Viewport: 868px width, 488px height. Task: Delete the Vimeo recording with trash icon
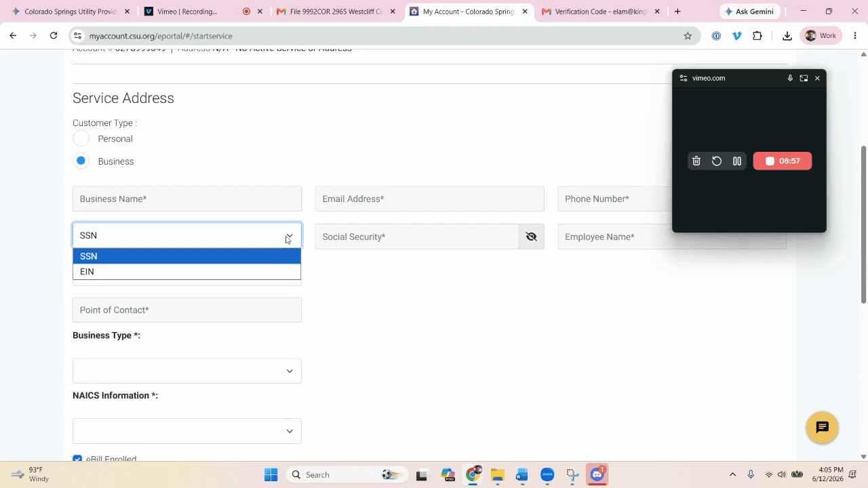tap(696, 161)
